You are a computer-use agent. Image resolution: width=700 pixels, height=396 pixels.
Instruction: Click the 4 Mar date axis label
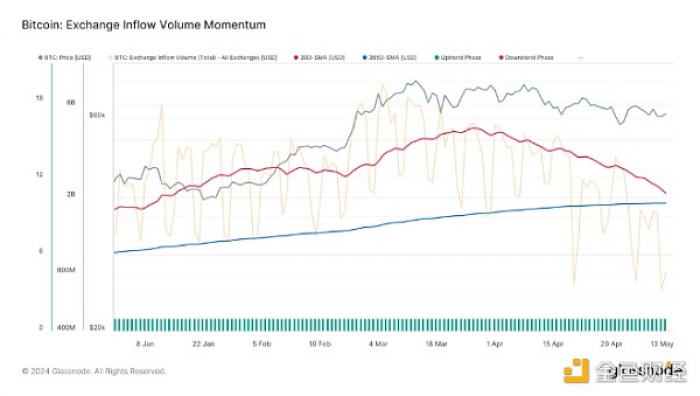(378, 344)
